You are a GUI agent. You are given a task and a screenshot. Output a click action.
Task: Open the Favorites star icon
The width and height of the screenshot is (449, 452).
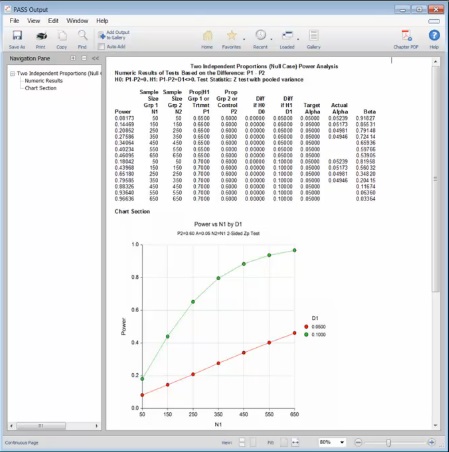pos(232,35)
